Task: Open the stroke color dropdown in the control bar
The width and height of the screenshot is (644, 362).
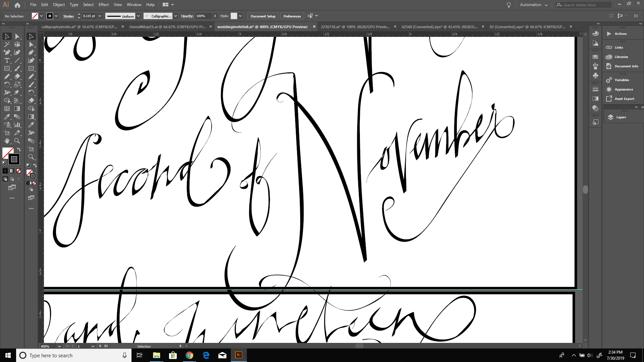Action: 56,16
